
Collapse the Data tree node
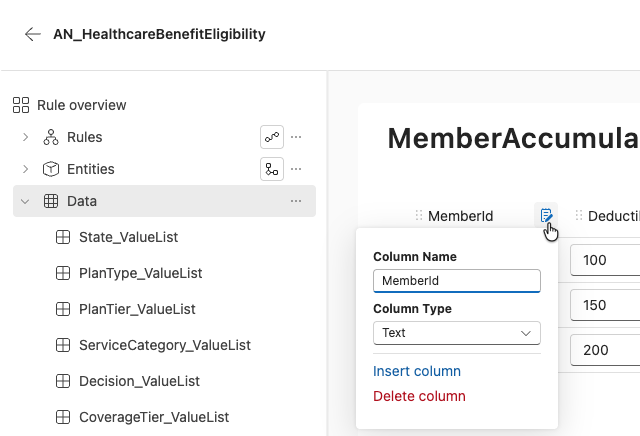point(25,201)
